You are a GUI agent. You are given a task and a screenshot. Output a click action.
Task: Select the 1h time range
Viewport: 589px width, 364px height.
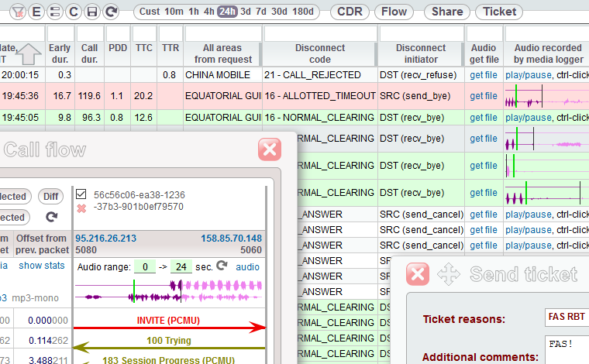pos(194,12)
